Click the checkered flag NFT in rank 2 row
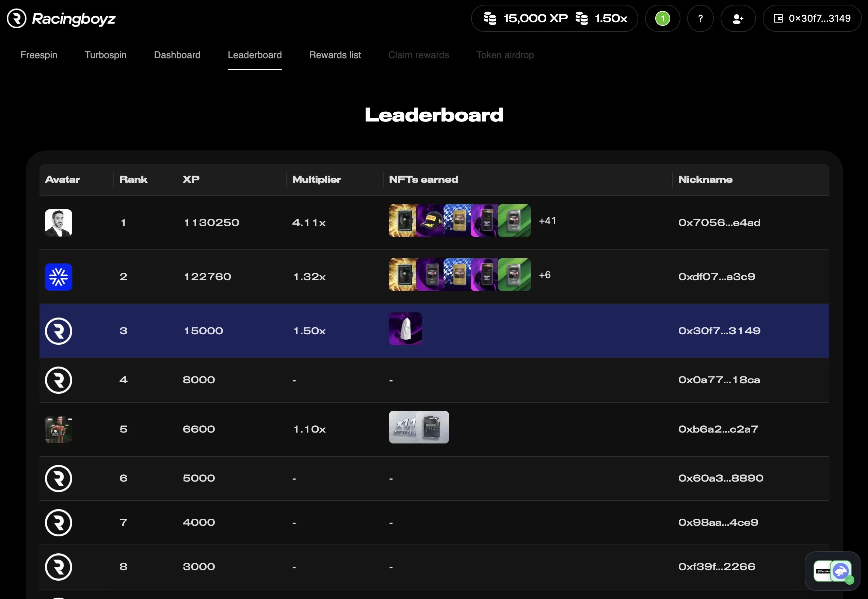Image resolution: width=868 pixels, height=599 pixels. click(457, 275)
